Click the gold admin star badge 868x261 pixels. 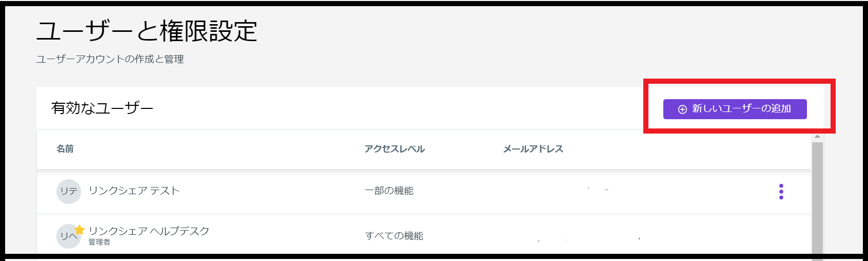point(80,229)
